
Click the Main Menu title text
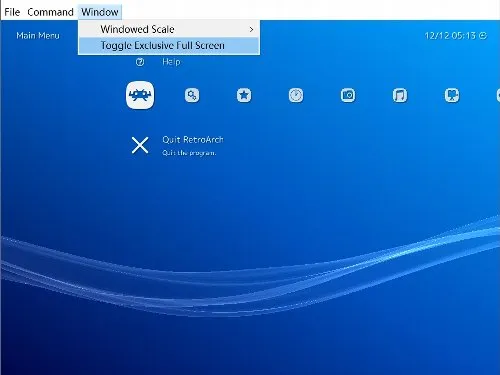(38, 36)
